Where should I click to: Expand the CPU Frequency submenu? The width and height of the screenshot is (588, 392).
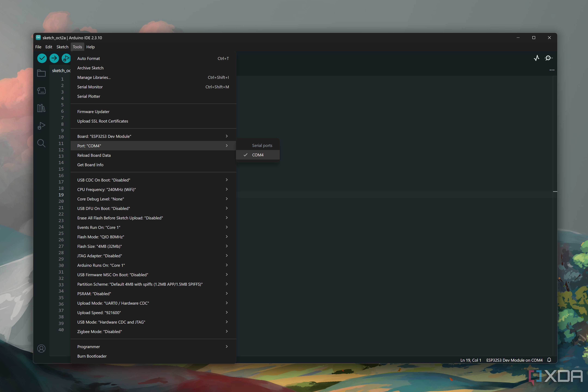(153, 189)
